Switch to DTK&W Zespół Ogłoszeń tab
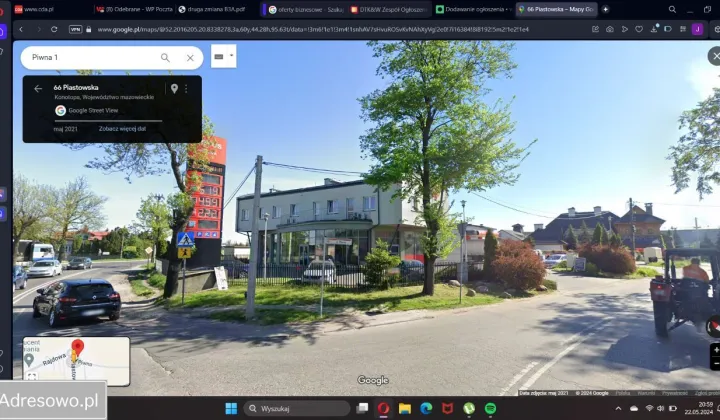The image size is (720, 420). (x=389, y=9)
